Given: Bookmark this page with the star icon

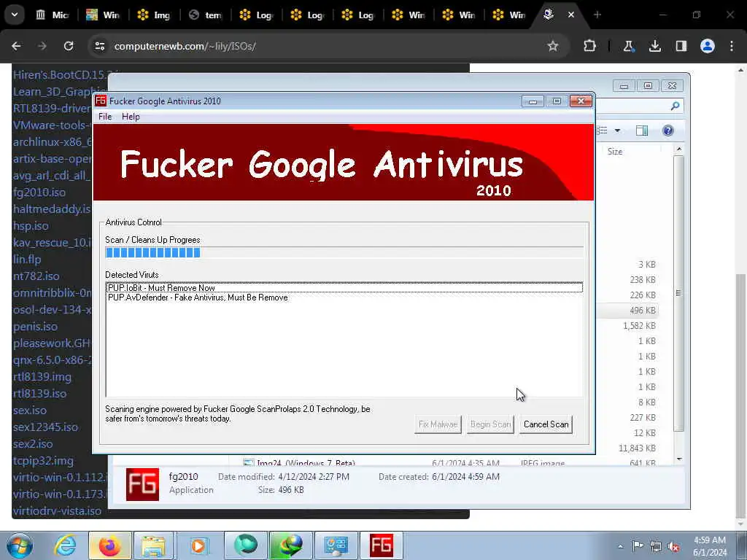Looking at the screenshot, I should pos(553,46).
